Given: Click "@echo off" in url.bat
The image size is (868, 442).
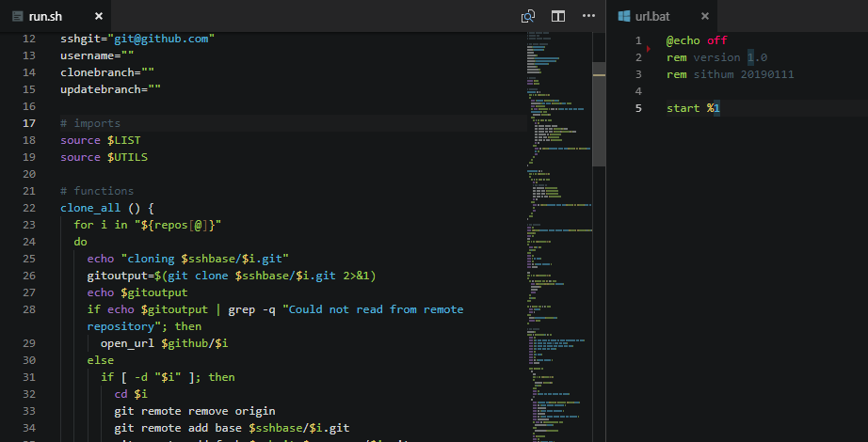Looking at the screenshot, I should [x=697, y=40].
